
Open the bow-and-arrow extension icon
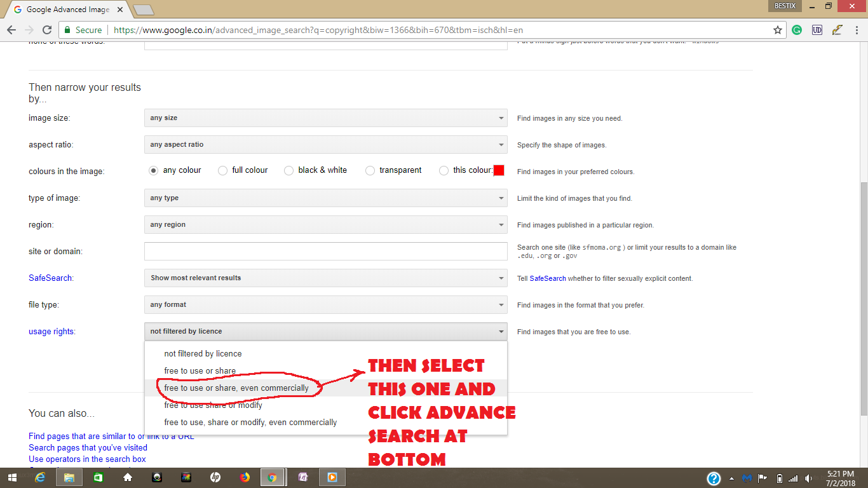click(x=837, y=30)
